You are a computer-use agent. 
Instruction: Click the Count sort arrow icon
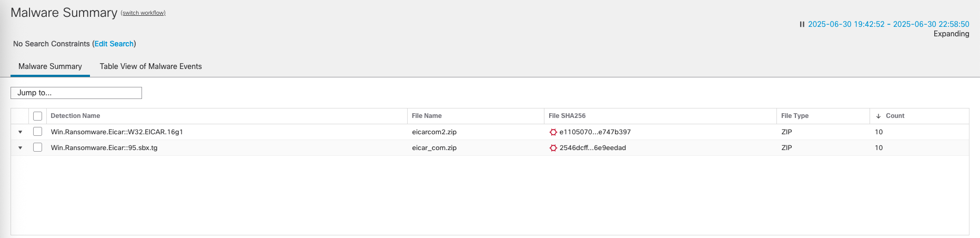click(878, 116)
